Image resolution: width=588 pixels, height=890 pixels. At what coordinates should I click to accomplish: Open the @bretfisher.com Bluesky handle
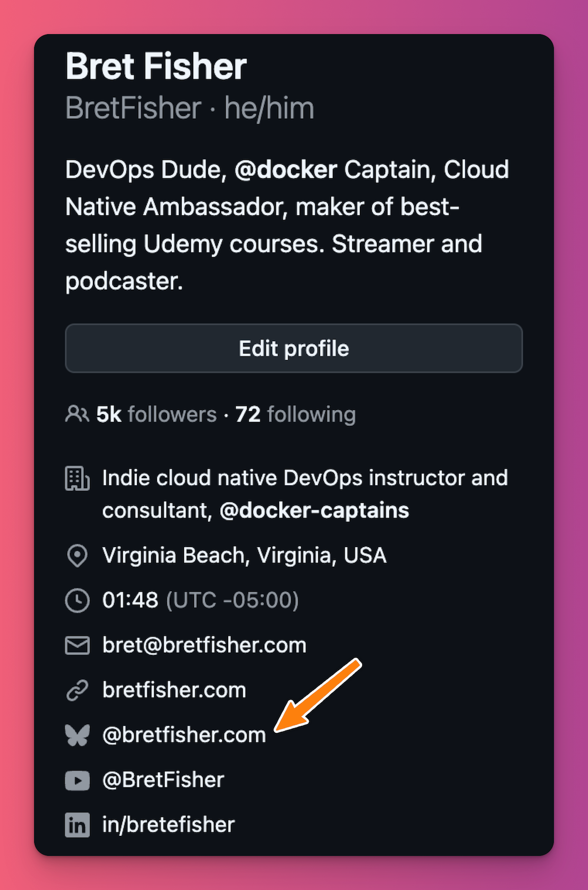pyautogui.click(x=184, y=735)
